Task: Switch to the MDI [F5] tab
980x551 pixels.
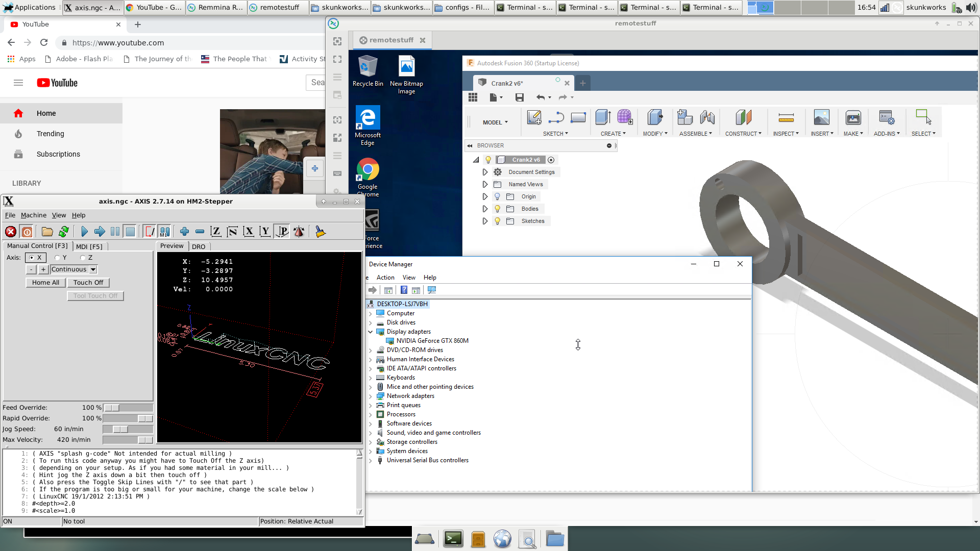Action: tap(89, 246)
